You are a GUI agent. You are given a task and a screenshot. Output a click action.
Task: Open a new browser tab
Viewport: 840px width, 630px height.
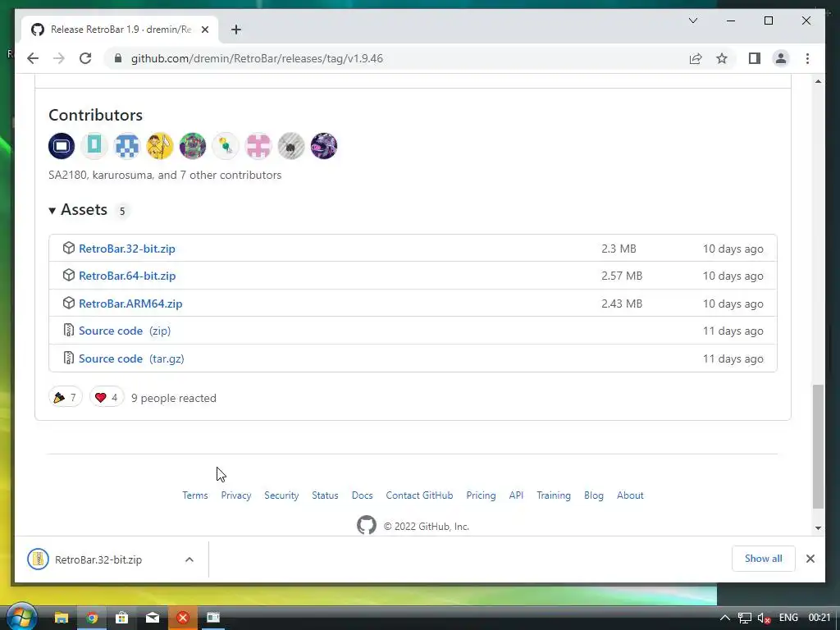point(236,30)
